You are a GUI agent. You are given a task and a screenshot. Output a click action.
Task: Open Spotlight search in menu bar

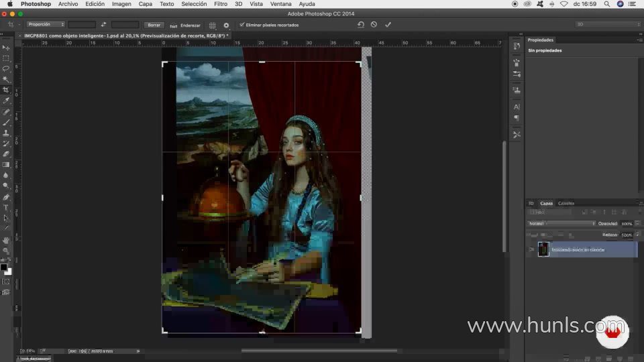pos(606,4)
